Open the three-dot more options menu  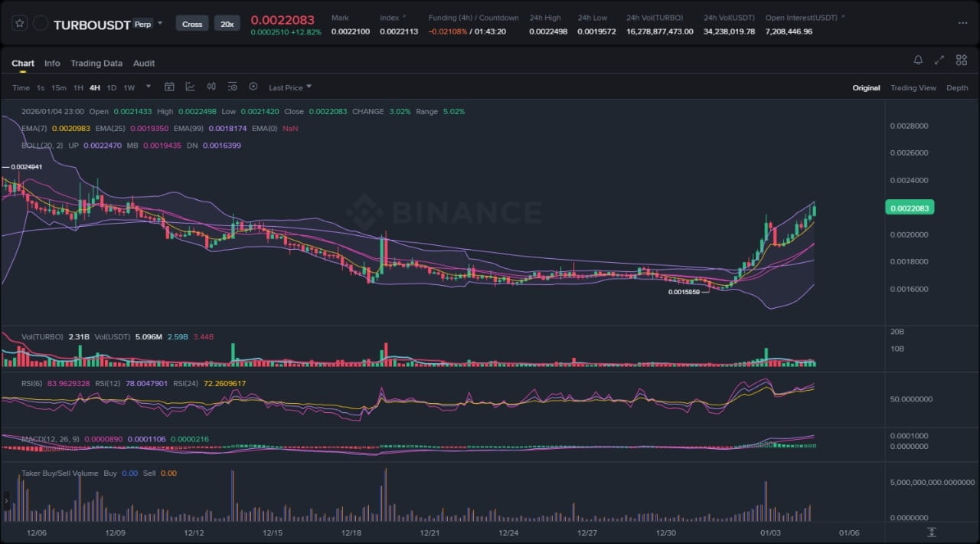pyautogui.click(x=962, y=23)
